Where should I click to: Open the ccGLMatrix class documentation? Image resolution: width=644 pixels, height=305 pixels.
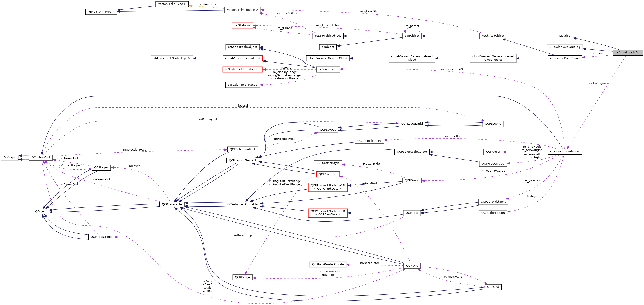(243, 25)
